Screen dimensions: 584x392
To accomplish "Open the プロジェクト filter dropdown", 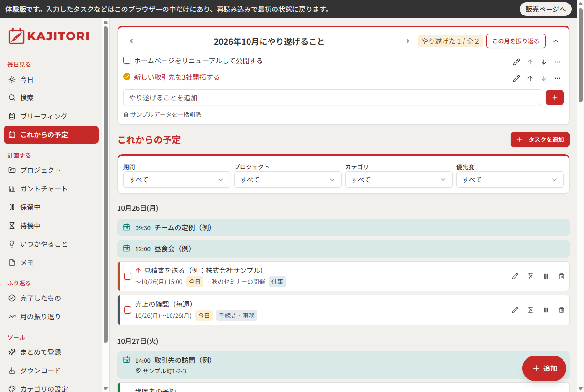I will pos(288,180).
